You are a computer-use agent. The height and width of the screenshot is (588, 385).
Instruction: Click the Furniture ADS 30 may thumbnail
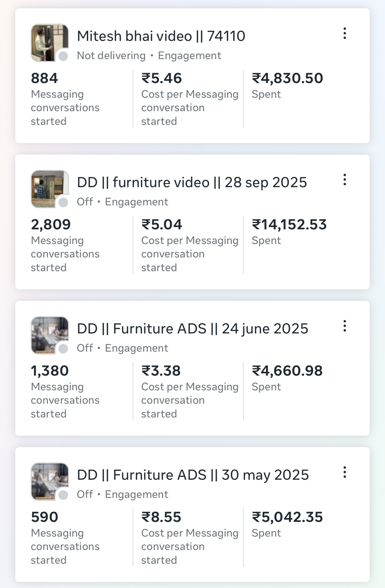49,481
